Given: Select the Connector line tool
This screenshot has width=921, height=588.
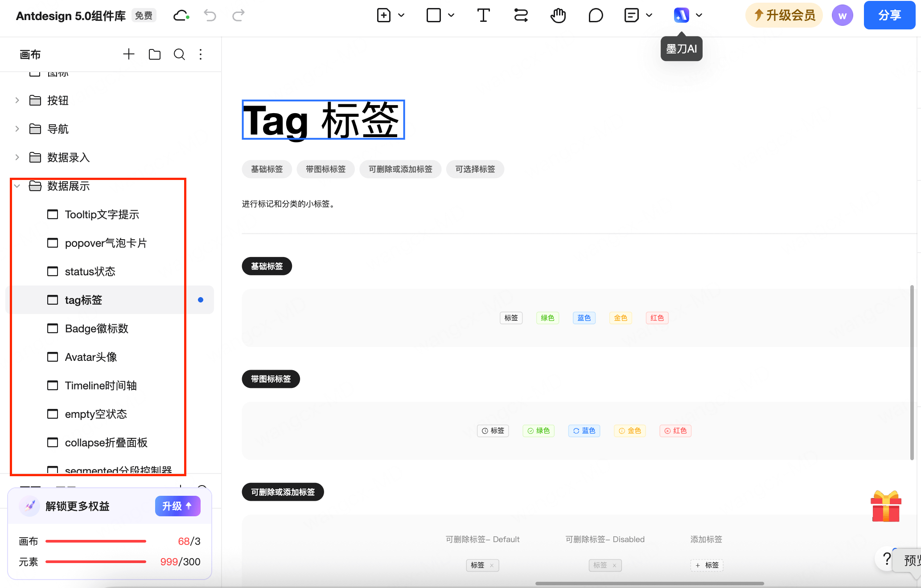Looking at the screenshot, I should 521,15.
